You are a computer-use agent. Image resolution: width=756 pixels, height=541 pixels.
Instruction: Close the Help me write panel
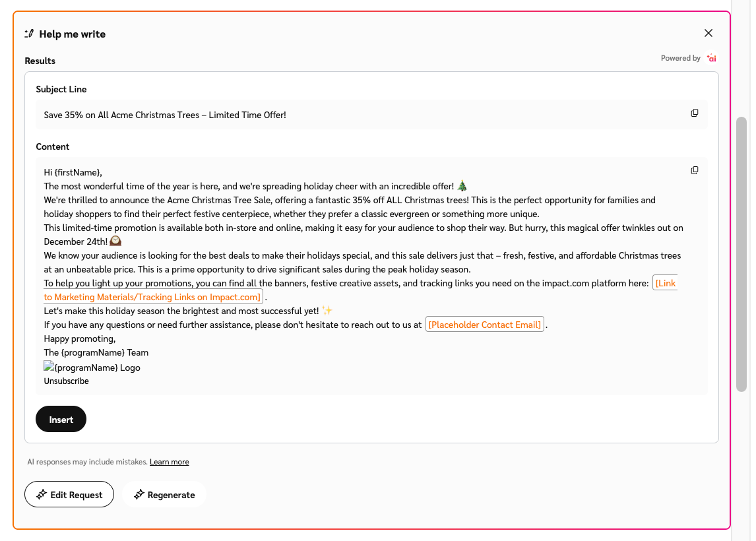[709, 34]
